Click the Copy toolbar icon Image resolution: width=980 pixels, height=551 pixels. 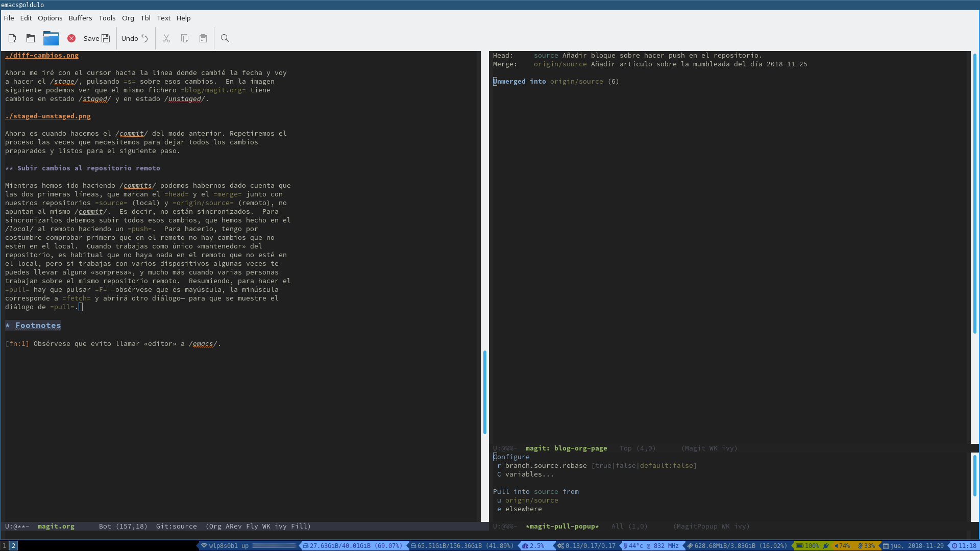click(x=185, y=38)
